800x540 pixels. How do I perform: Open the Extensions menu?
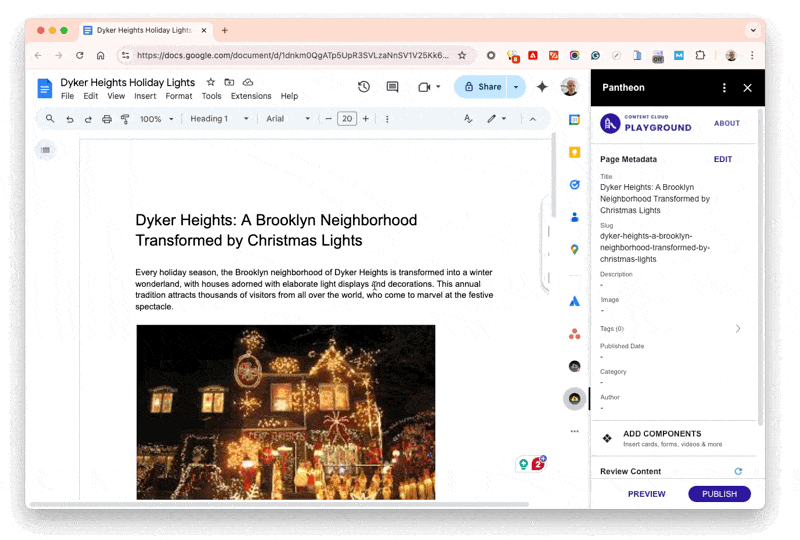pyautogui.click(x=250, y=96)
